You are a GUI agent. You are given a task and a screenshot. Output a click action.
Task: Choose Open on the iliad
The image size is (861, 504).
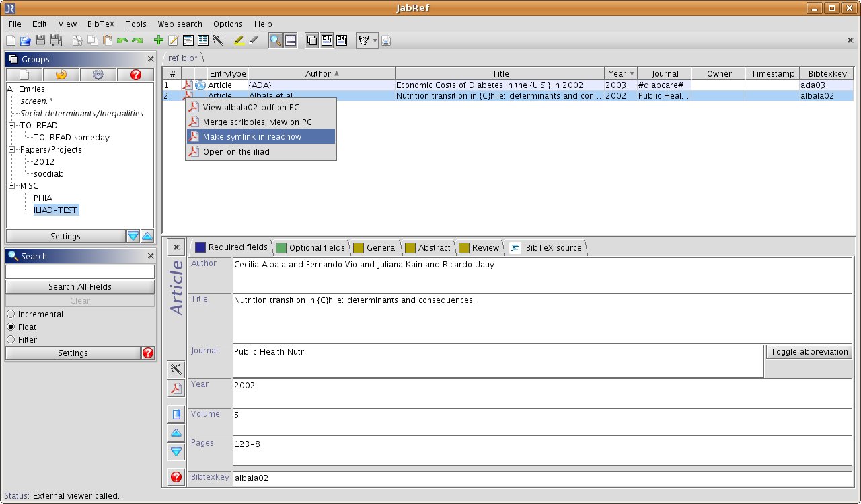260,151
